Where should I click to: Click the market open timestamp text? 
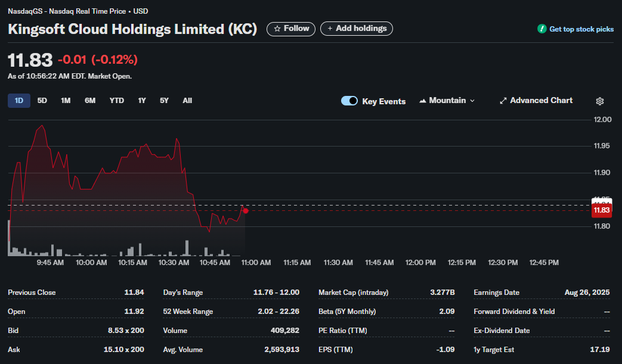click(70, 76)
